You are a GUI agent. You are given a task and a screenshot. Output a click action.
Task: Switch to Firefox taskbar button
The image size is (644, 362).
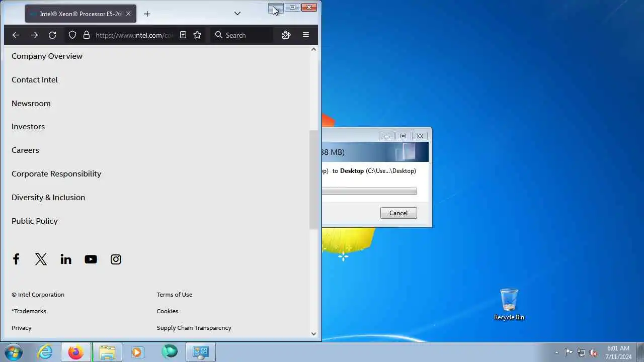(76, 352)
